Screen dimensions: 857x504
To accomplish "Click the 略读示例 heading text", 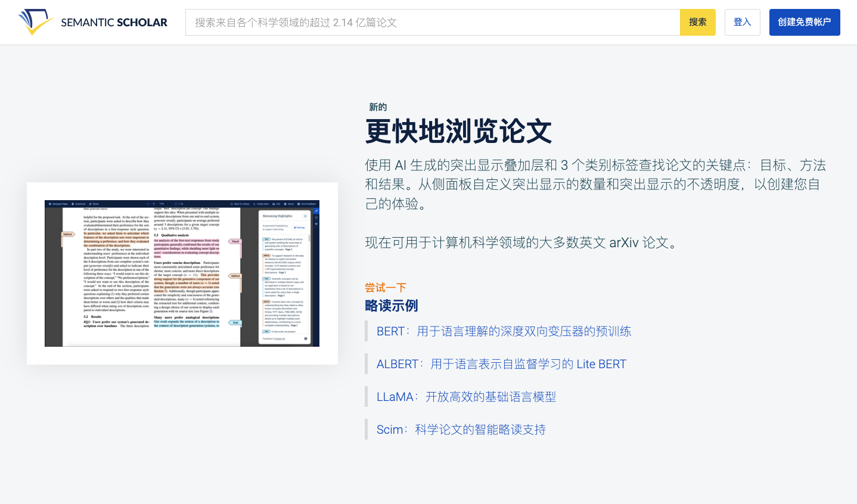I will (x=392, y=306).
